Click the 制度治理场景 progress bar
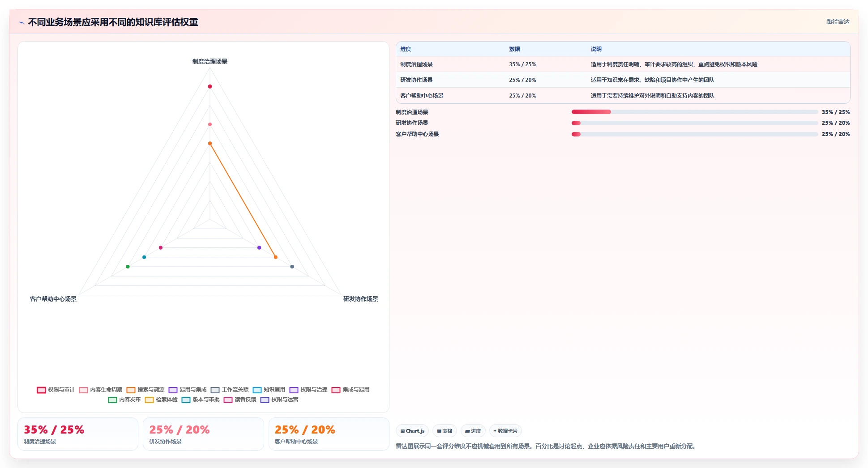The image size is (868, 468). coord(694,112)
